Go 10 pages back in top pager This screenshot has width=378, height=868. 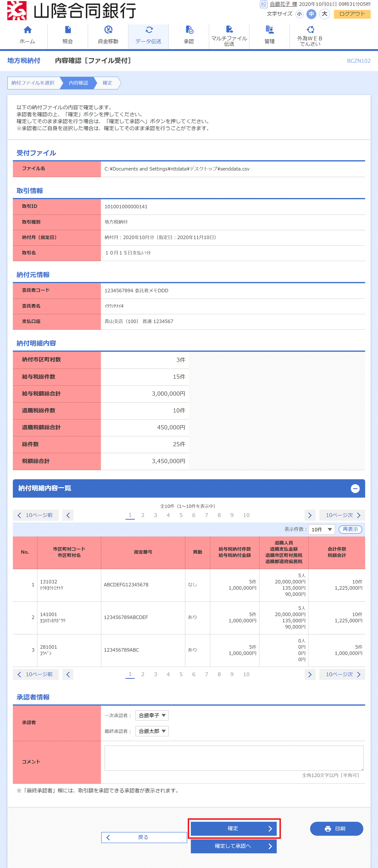[x=36, y=515]
